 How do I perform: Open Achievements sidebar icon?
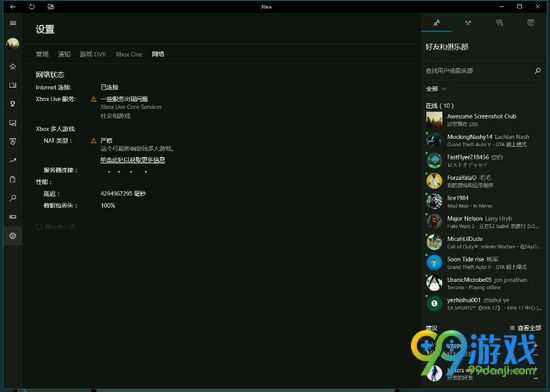(13, 104)
